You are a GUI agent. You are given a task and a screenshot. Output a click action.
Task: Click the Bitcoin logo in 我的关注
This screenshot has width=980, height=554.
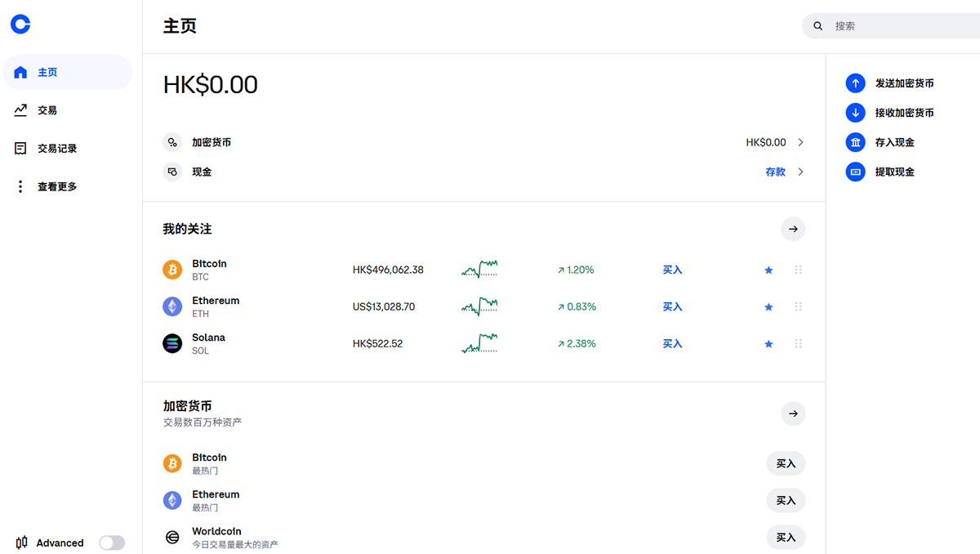tap(172, 270)
